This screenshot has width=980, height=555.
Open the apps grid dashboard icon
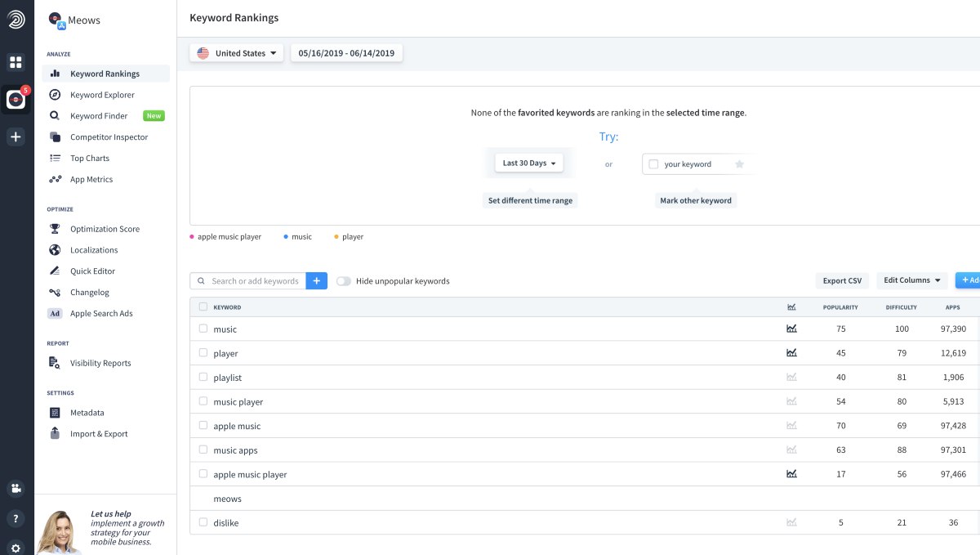pyautogui.click(x=16, y=62)
